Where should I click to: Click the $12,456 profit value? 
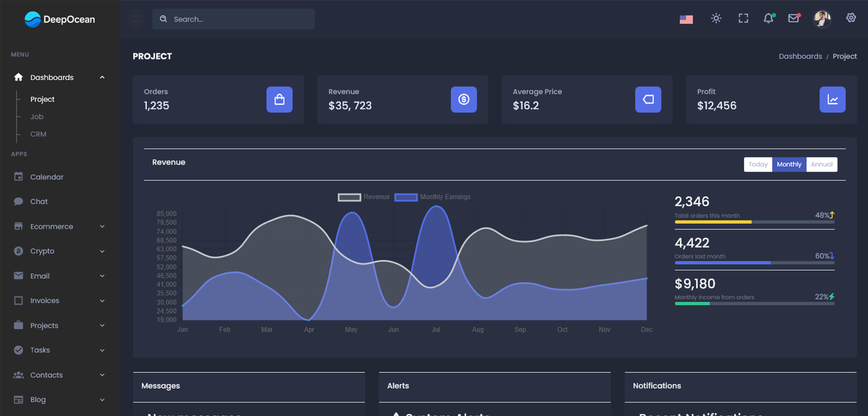coord(717,106)
